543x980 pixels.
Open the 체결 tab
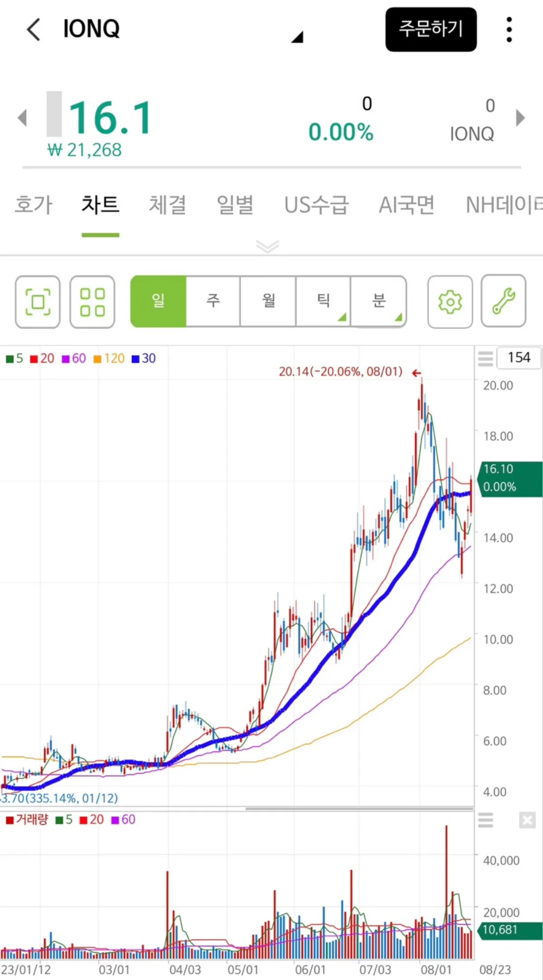coord(167,204)
